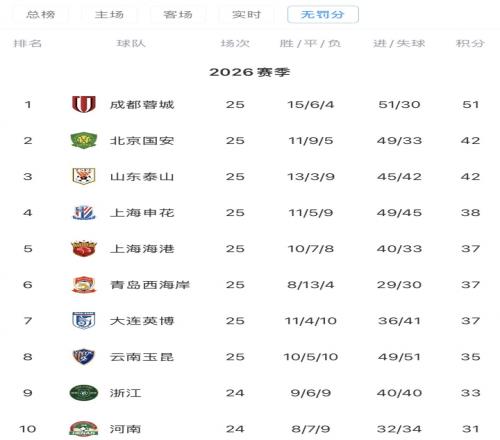Click the 上海海港 red logo
This screenshot has width=500, height=440.
[x=84, y=248]
